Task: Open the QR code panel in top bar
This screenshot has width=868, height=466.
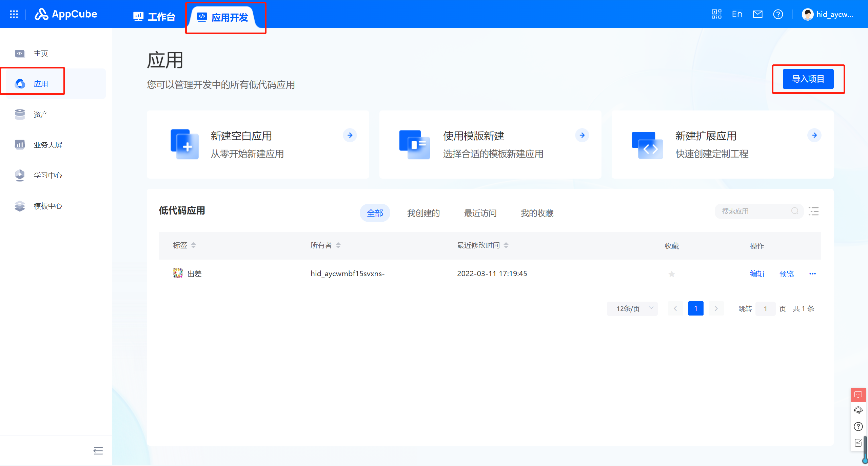Action: (716, 14)
